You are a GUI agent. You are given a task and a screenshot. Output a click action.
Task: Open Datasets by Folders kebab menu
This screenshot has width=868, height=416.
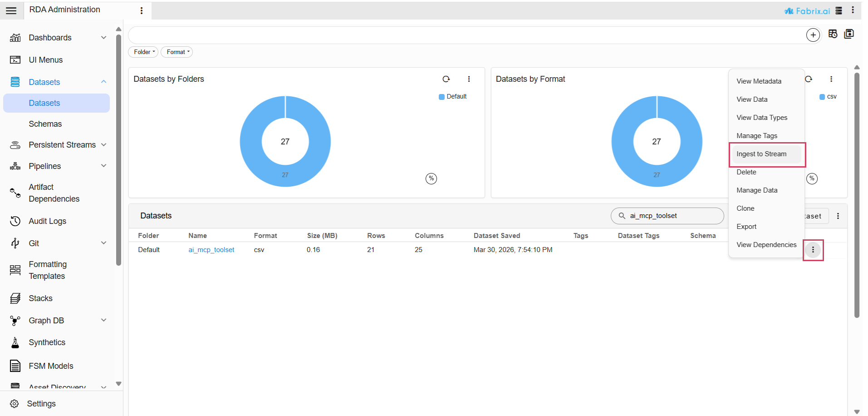469,79
